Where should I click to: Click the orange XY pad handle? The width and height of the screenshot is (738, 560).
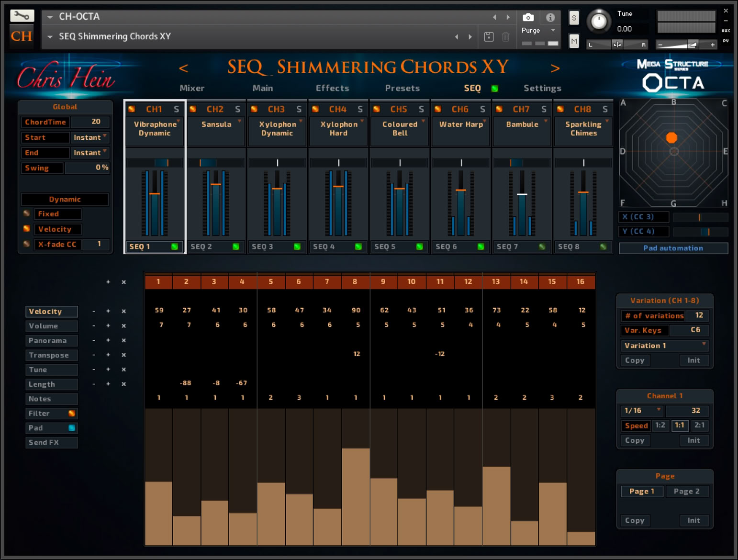click(x=671, y=138)
